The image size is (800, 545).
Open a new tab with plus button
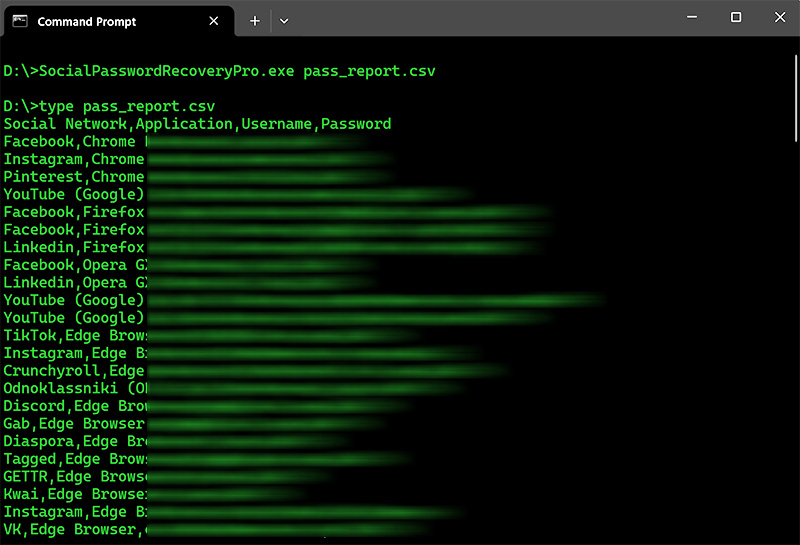[x=255, y=21]
